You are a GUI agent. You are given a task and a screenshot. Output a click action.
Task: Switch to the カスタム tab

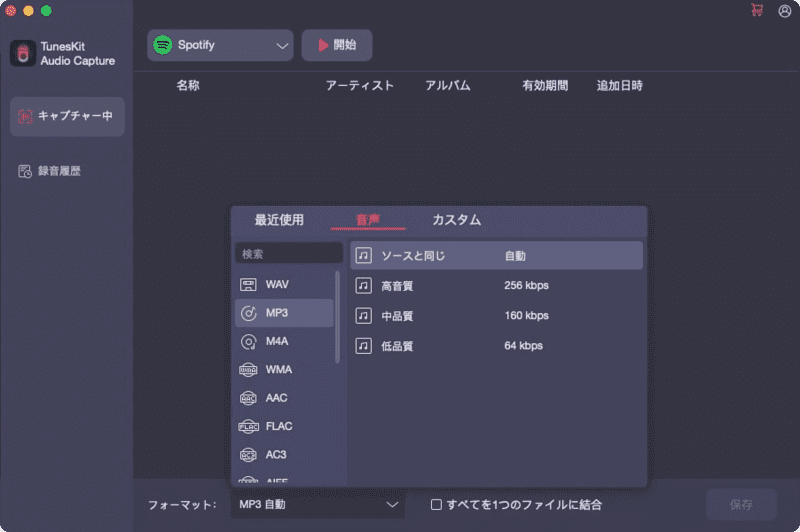[x=456, y=220]
